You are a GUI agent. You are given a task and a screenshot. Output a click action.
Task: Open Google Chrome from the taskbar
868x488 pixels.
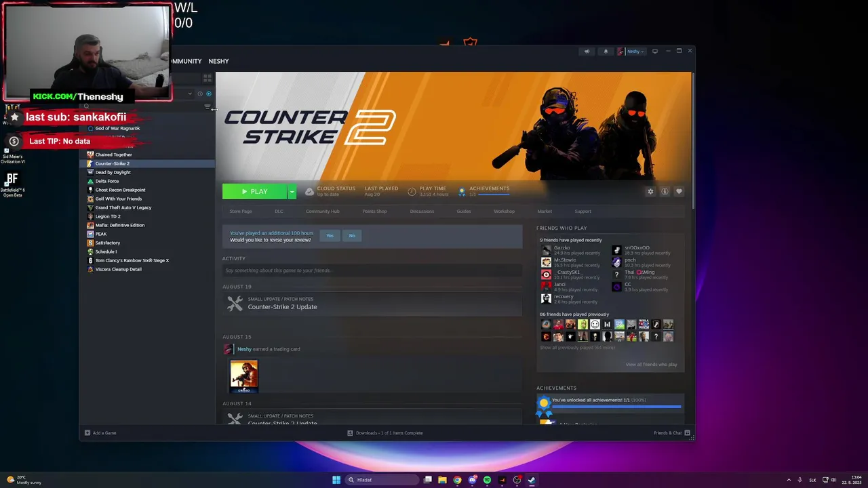(x=457, y=480)
